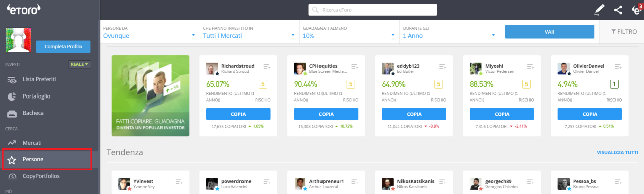Viewport: 644px width, 194px height.
Task: Click the Mercati trend line icon
Action: tap(12, 143)
